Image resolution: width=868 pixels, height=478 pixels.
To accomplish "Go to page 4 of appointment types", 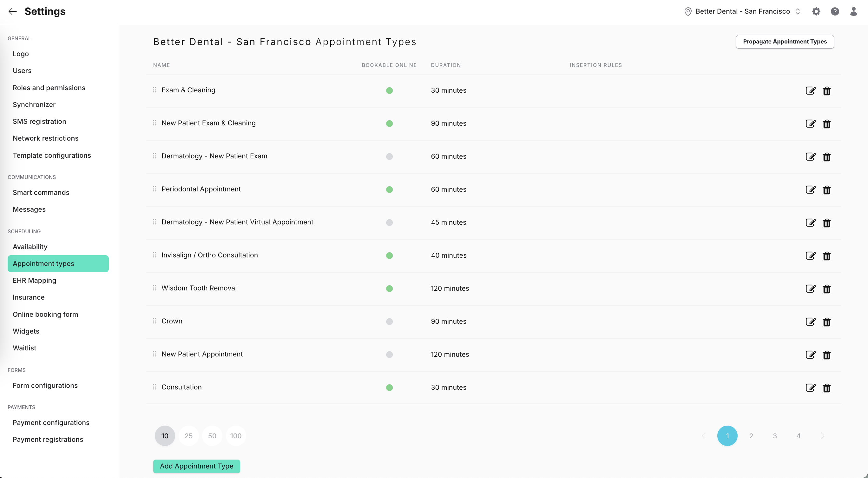I will [798, 436].
